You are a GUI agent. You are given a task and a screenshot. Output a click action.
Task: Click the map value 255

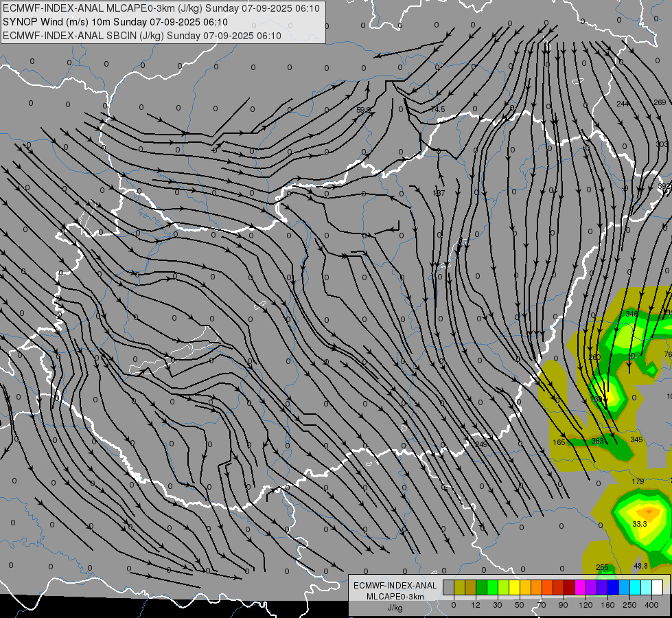point(602,567)
